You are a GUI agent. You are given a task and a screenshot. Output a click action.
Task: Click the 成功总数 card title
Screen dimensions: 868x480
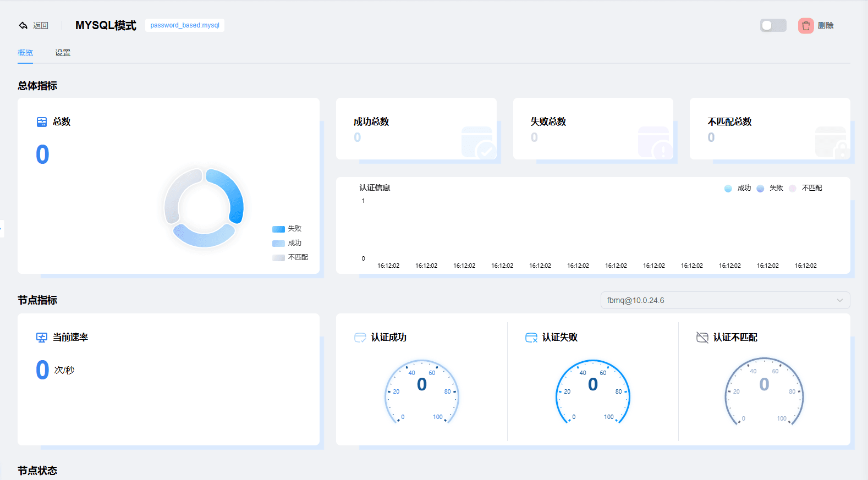click(371, 122)
